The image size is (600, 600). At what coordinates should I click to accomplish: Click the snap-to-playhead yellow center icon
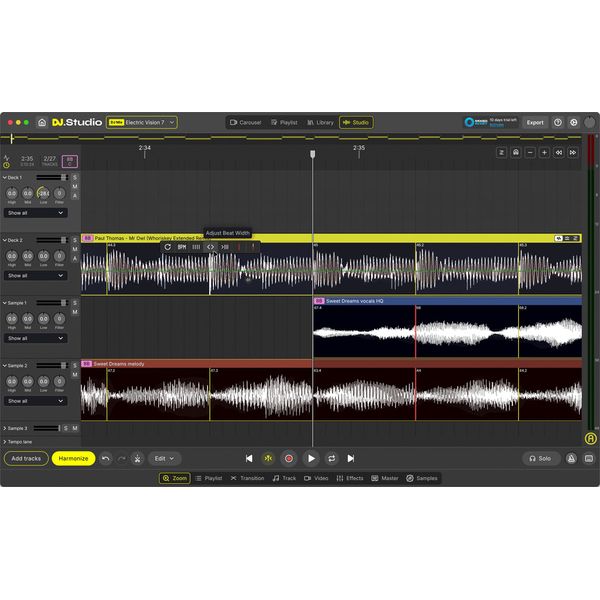[x=268, y=458]
